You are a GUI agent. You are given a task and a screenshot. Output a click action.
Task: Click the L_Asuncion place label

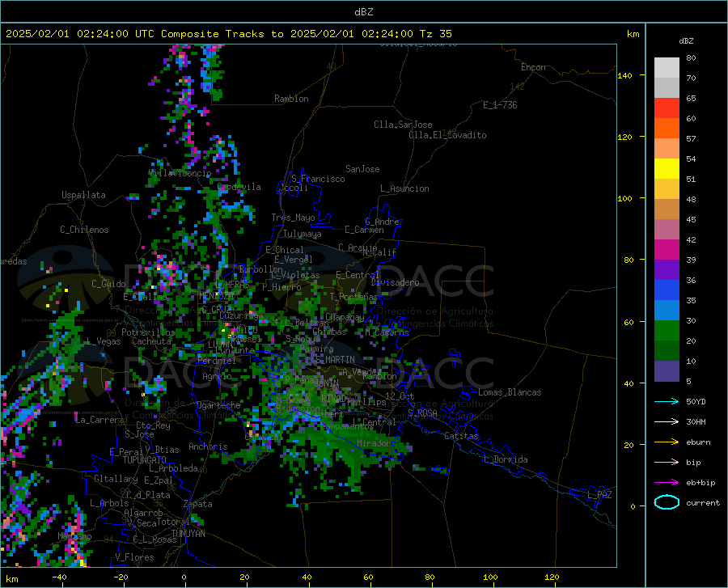pyautogui.click(x=404, y=188)
